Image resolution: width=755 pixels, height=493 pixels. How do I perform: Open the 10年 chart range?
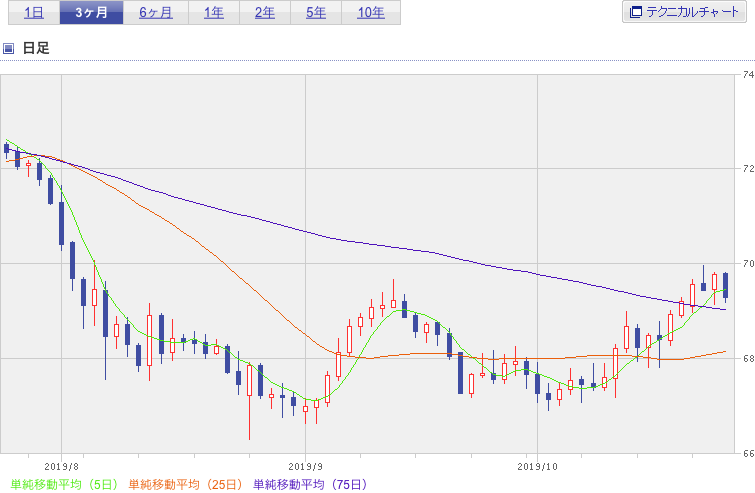pos(371,13)
